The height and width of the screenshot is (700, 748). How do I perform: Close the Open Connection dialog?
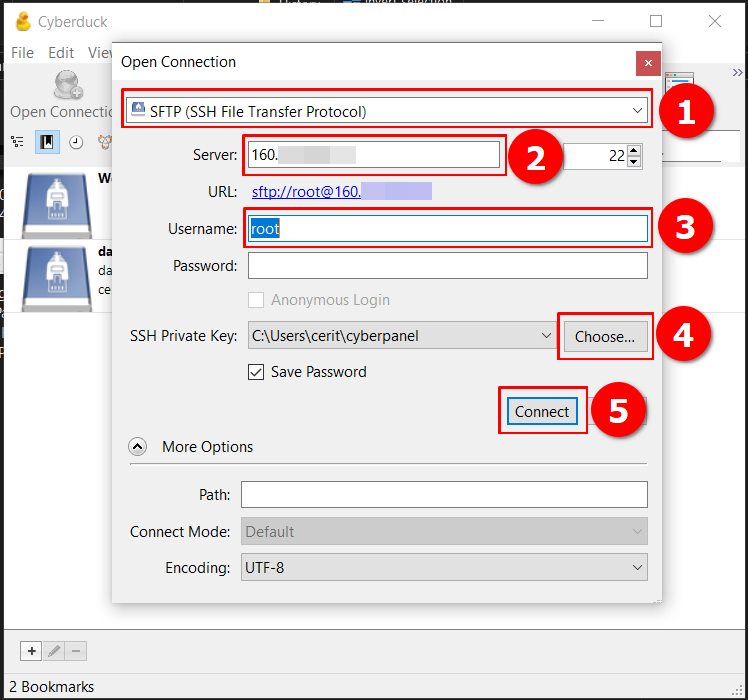[x=648, y=63]
